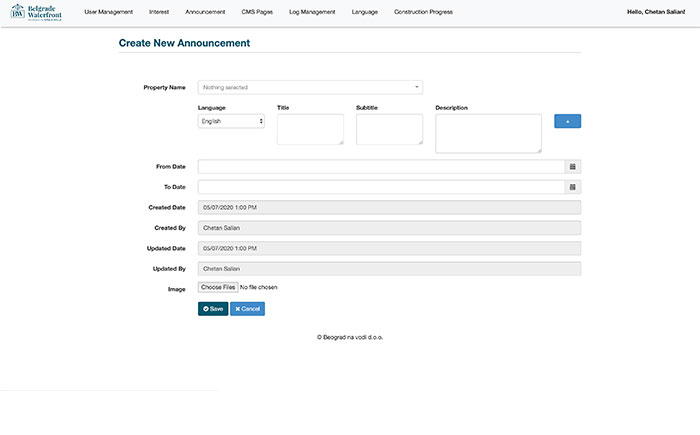Viewport: 700px width, 435px height.
Task: Open the Announcement menu
Action: tap(205, 12)
